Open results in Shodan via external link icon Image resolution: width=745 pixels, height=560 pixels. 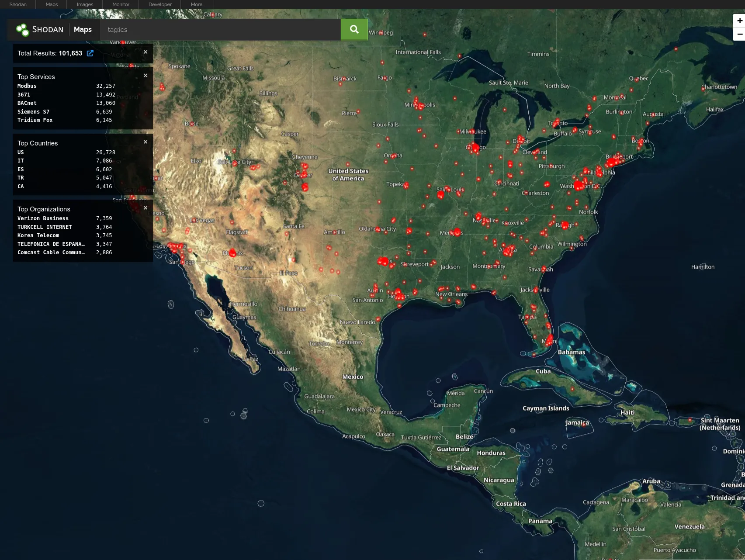pos(90,53)
